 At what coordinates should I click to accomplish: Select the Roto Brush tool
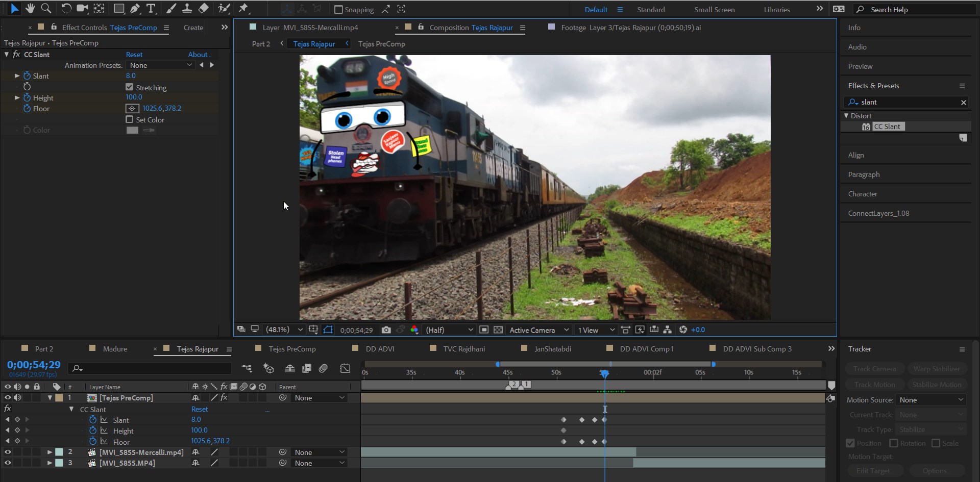(x=224, y=8)
